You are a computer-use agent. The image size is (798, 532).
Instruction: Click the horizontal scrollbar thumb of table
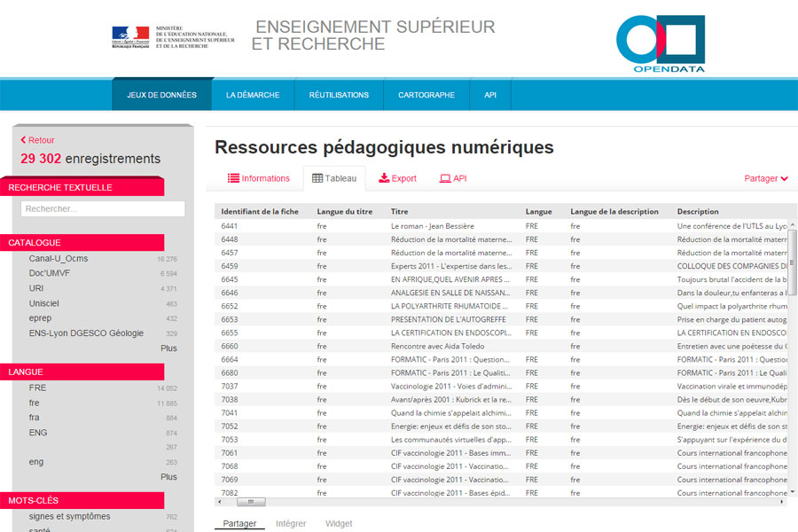tap(251, 502)
